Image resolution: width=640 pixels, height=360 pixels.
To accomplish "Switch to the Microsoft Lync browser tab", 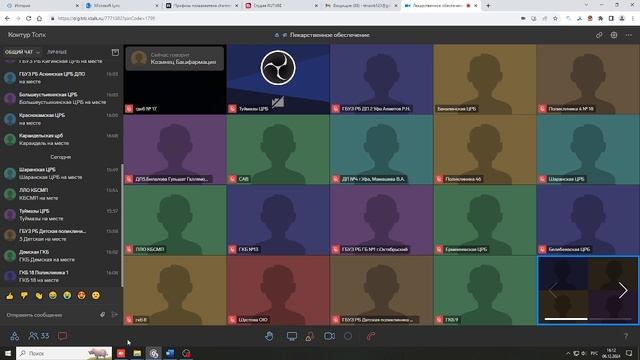I will [x=122, y=6].
